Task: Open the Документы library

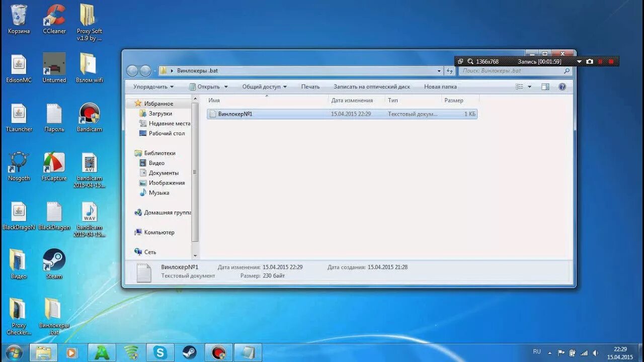Action: pyautogui.click(x=159, y=173)
